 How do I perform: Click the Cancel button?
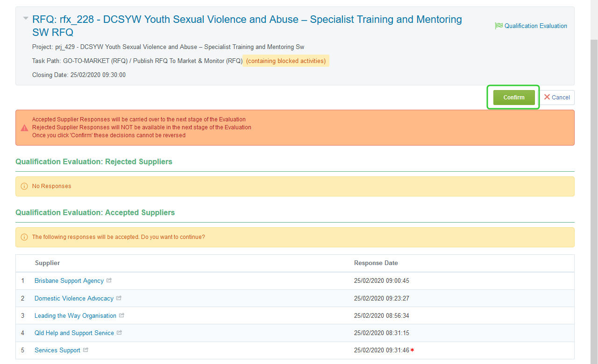pyautogui.click(x=557, y=98)
